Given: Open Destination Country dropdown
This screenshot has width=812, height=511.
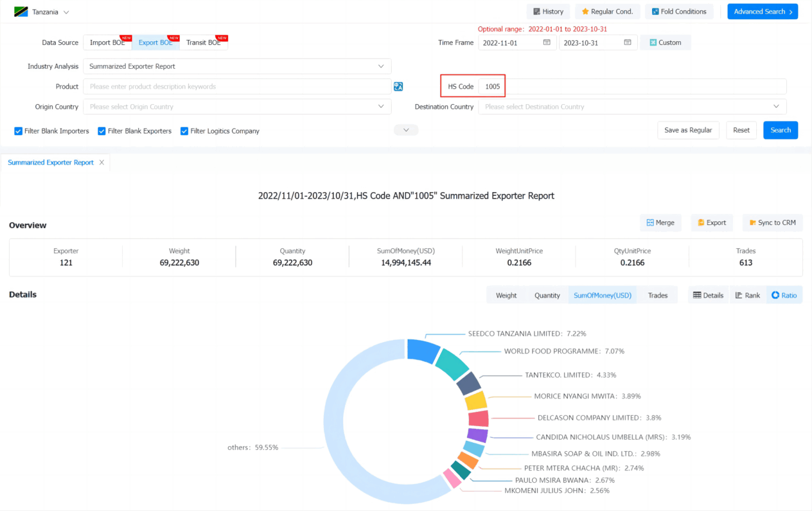Looking at the screenshot, I should click(632, 107).
